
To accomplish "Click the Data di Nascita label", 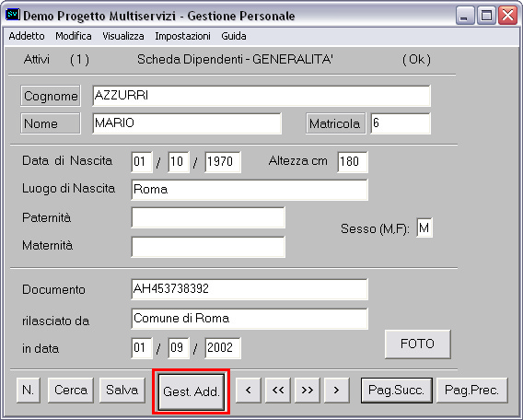I will pos(67,161).
